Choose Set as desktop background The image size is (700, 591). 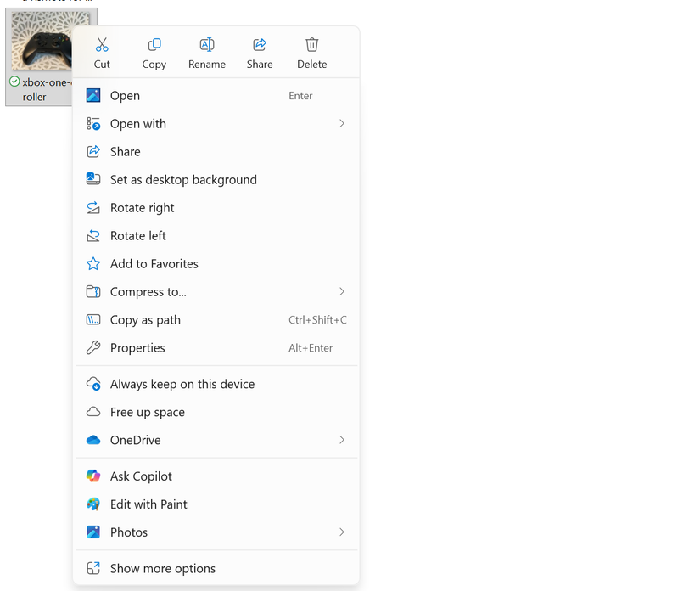click(183, 179)
